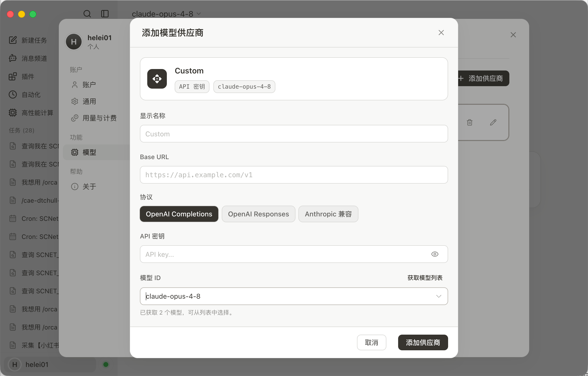Select Anthropic 兼容 protocol

[x=328, y=214]
